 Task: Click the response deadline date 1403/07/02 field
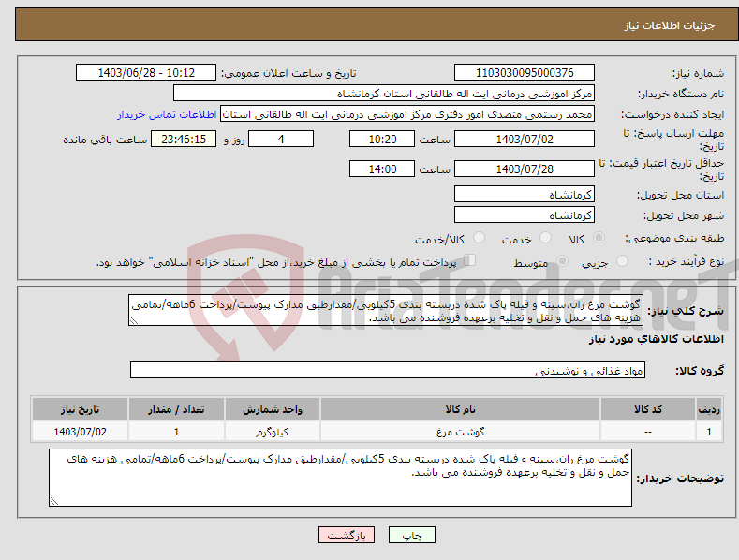tap(525, 139)
